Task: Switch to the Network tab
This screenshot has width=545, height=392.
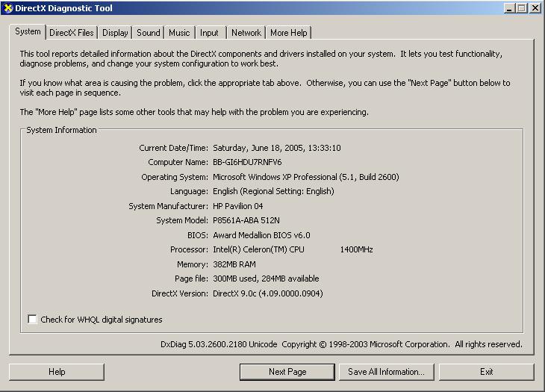Action: pyautogui.click(x=246, y=33)
